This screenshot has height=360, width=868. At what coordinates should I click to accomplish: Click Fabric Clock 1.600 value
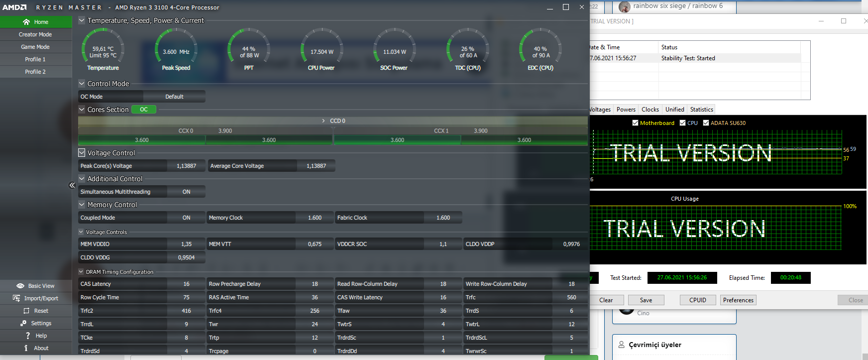[443, 218]
